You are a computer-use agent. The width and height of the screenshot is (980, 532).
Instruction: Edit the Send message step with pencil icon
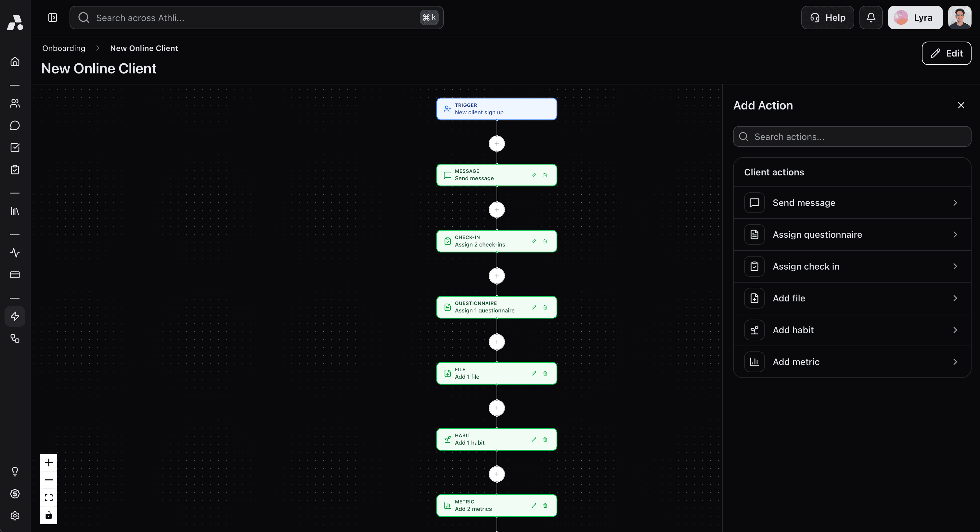click(x=534, y=175)
